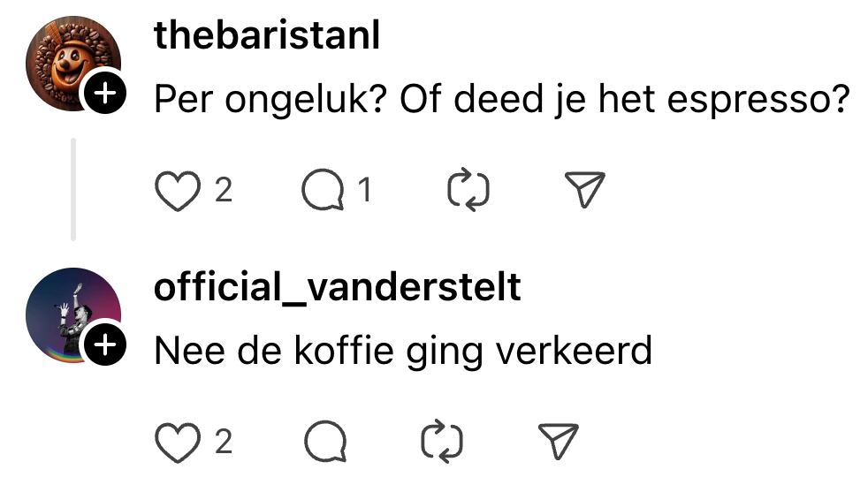Reply to thebaristanl's comment via speech bubble
This screenshot has width=868, height=477.
tap(324, 191)
